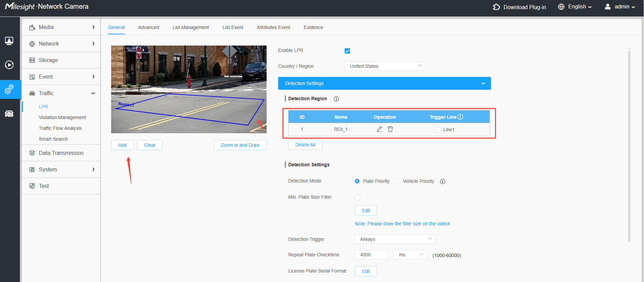The width and height of the screenshot is (644, 282).
Task: Show info icon next to Detection Region
Action: tap(336, 99)
